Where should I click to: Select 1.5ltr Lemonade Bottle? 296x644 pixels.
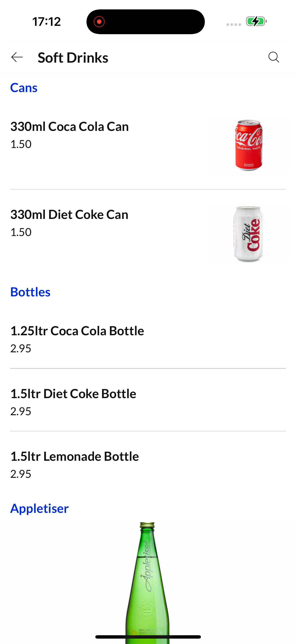(x=148, y=465)
